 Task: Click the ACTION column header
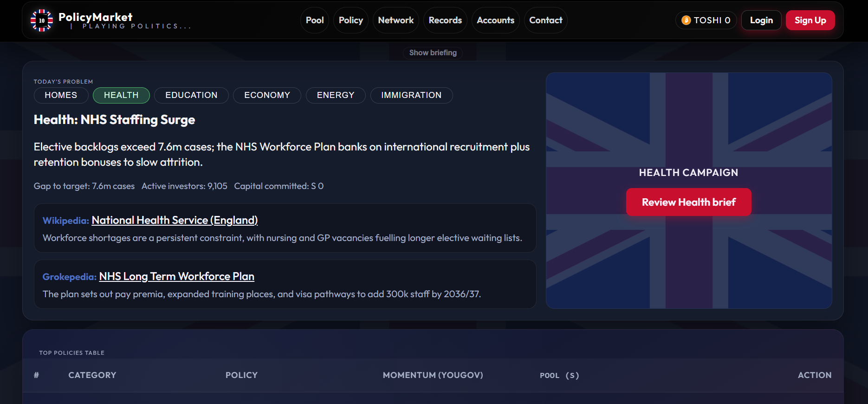tap(815, 375)
